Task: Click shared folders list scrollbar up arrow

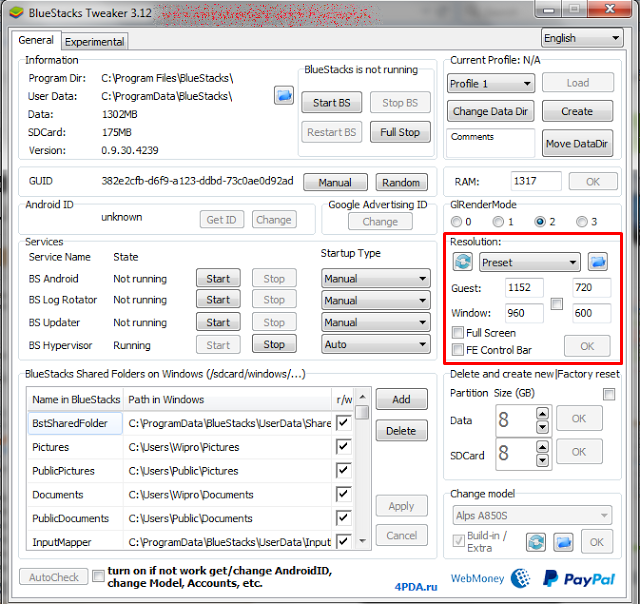Action: point(362,396)
